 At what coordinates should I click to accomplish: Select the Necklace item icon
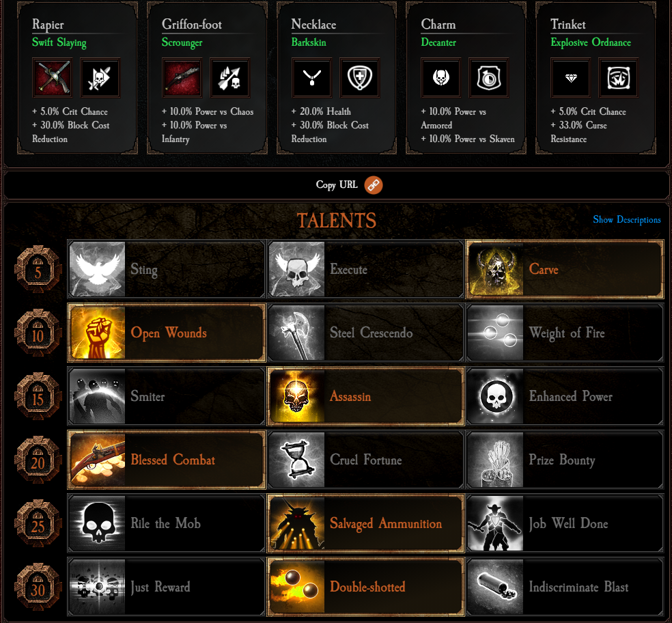click(x=311, y=78)
